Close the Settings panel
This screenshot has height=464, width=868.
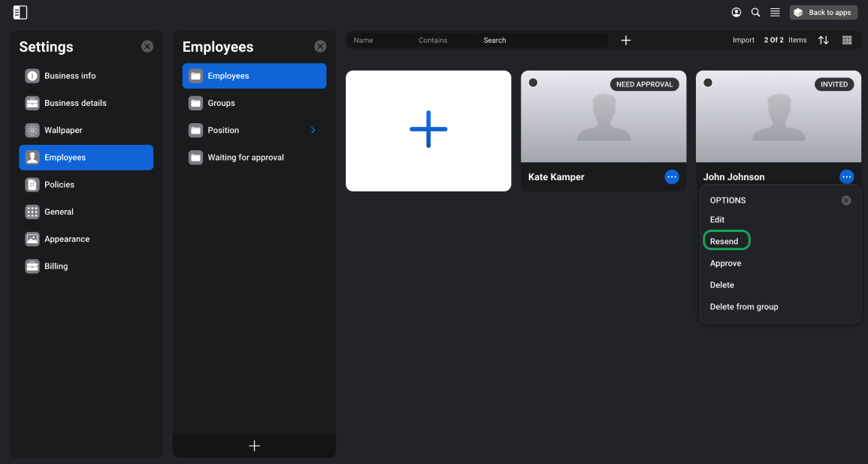tap(147, 47)
